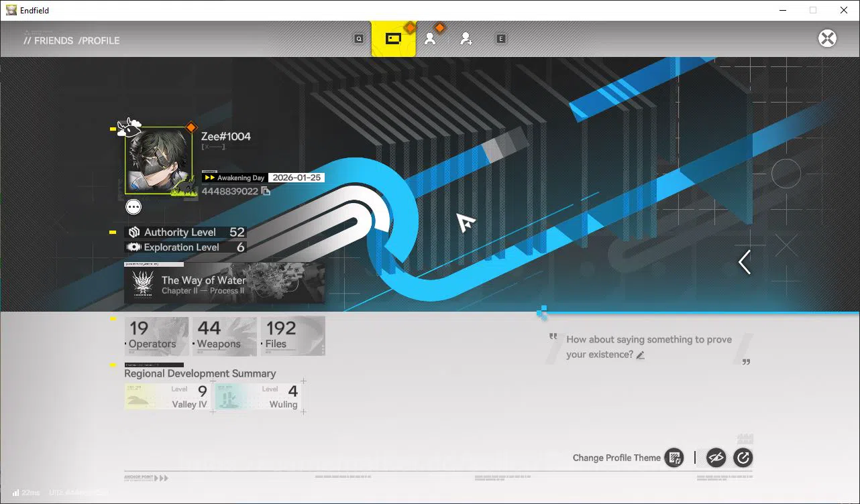
Task: Open The Way of Water chapter banner
Action: click(x=225, y=284)
